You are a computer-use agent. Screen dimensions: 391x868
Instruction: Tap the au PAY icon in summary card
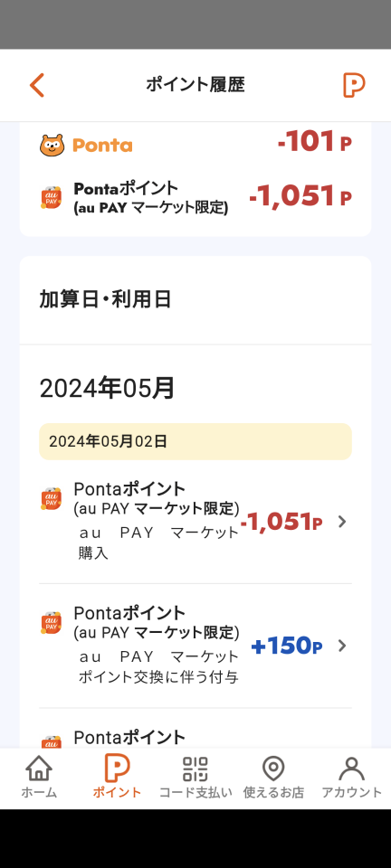click(x=51, y=198)
